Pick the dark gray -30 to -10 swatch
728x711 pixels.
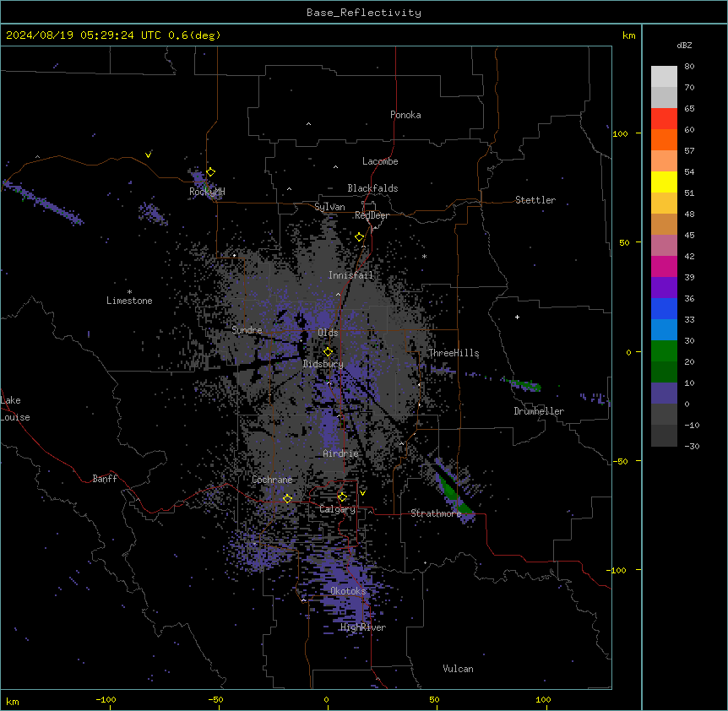[664, 436]
